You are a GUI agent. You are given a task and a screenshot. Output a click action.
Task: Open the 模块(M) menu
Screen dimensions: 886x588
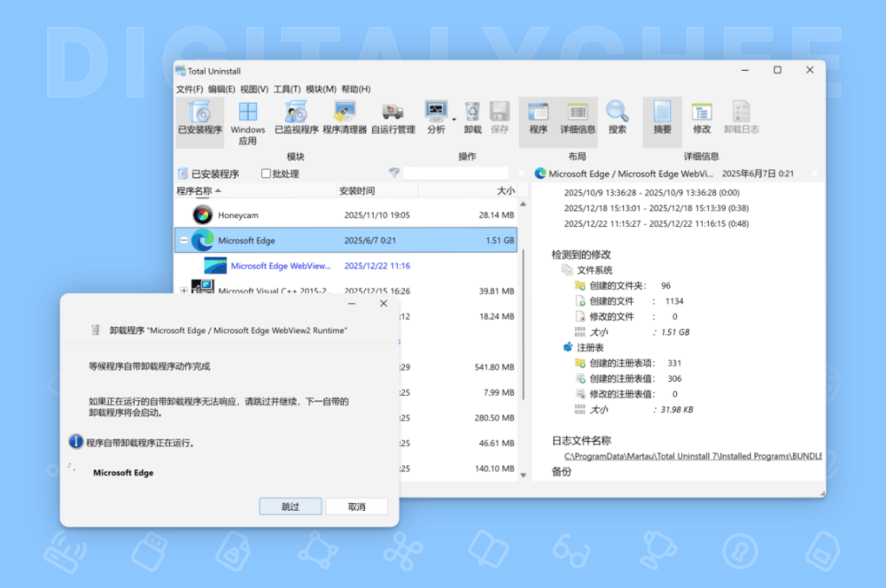(321, 89)
